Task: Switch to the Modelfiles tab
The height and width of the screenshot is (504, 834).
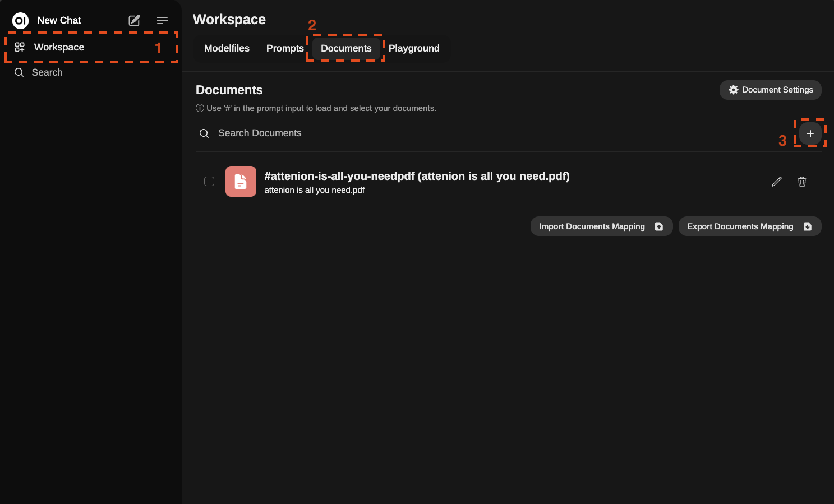Action: click(227, 48)
